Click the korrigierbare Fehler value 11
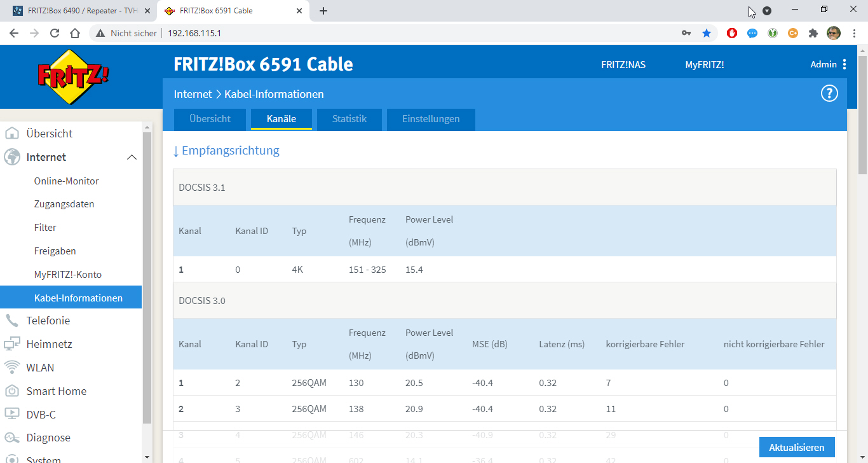 [611, 409]
